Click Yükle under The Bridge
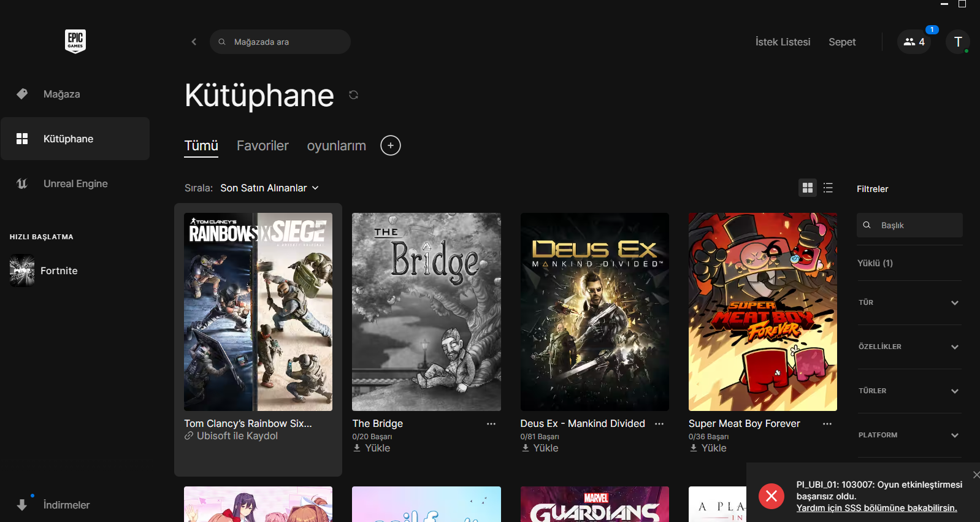Viewport: 980px width, 522px height. click(372, 448)
